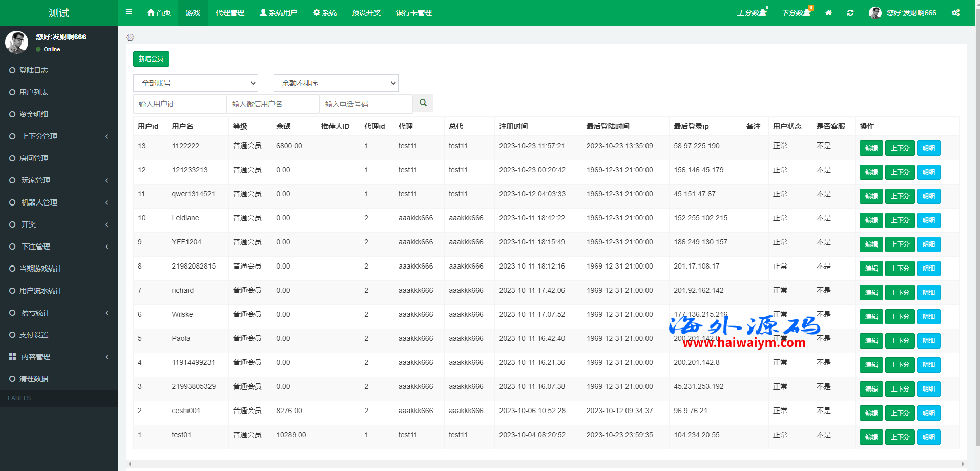The height and width of the screenshot is (471, 980).
Task: Click into the 输入用户id field
Action: click(x=179, y=104)
